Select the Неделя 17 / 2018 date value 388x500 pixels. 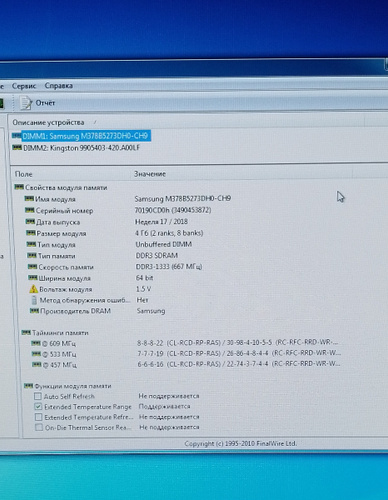click(x=161, y=221)
